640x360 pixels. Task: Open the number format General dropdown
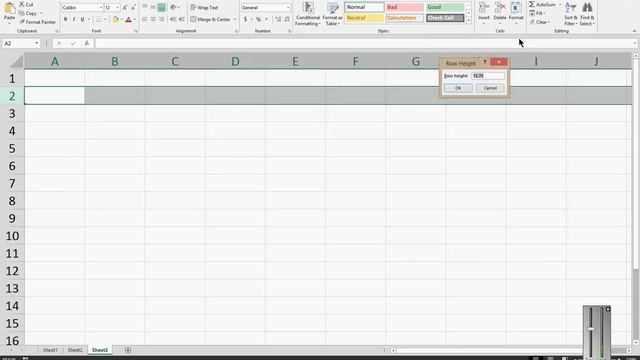tap(288, 8)
